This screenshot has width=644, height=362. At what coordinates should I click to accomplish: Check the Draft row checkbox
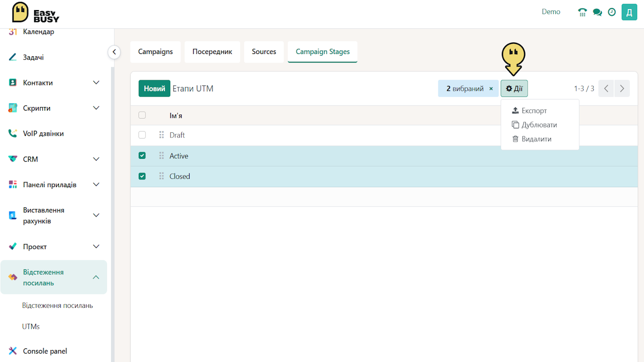click(x=142, y=135)
